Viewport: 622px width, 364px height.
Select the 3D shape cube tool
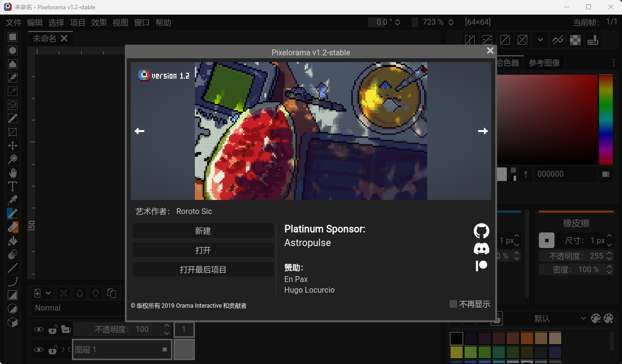[13, 322]
